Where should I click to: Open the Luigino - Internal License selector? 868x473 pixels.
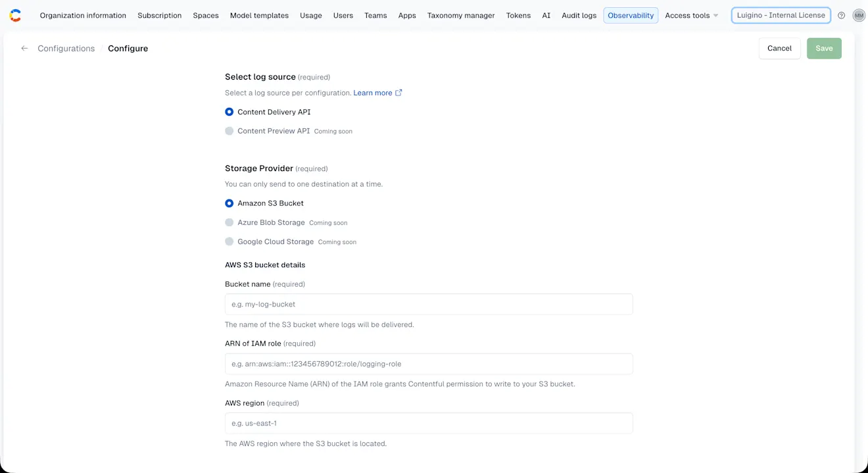[781, 15]
